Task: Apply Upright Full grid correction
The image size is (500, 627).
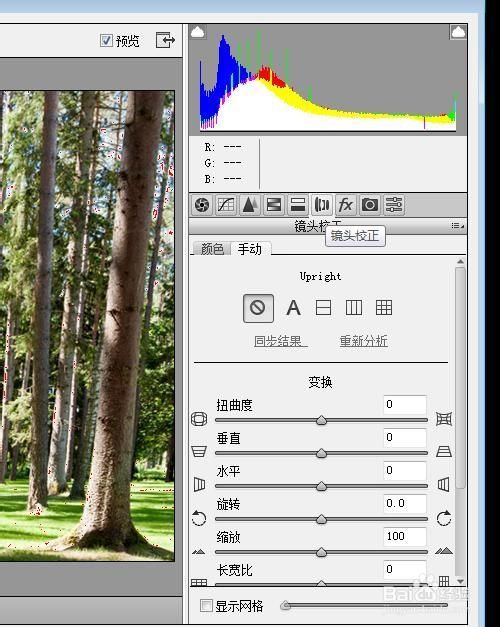Action: pyautogui.click(x=384, y=308)
